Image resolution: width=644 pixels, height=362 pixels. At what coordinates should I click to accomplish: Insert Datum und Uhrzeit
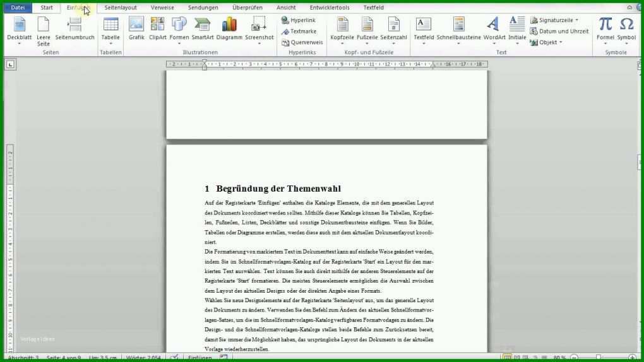(x=559, y=31)
